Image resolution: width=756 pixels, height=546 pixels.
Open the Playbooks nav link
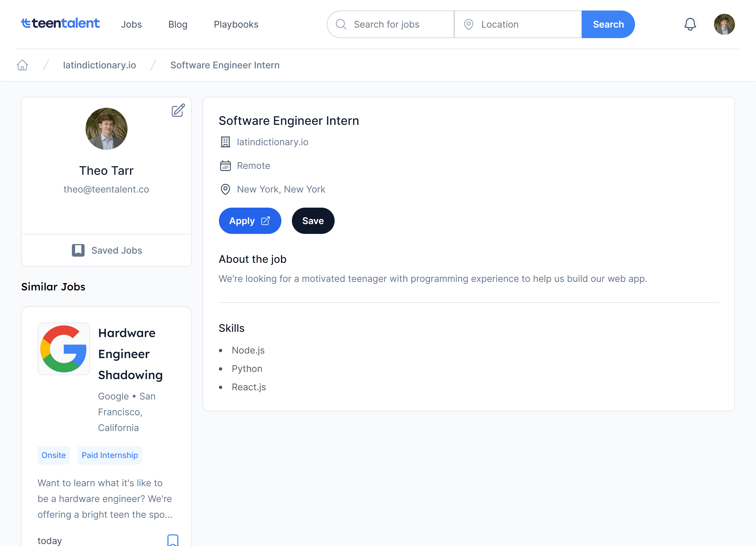point(236,24)
